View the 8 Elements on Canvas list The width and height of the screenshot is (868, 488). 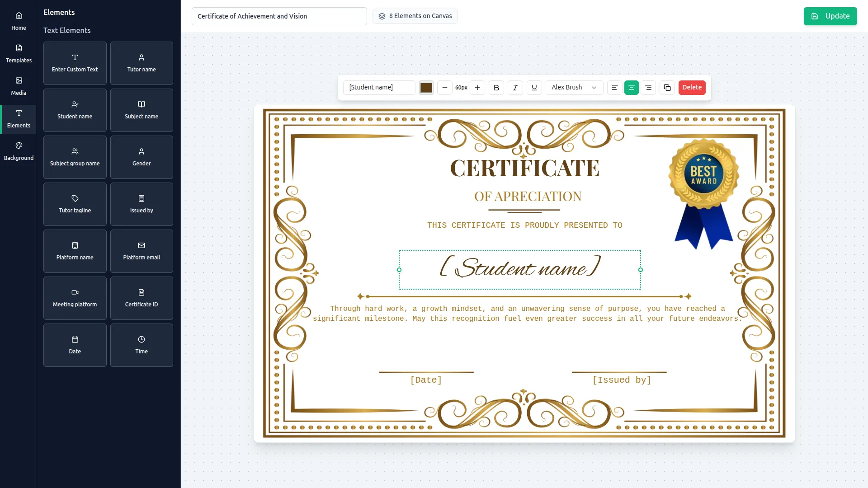point(415,16)
